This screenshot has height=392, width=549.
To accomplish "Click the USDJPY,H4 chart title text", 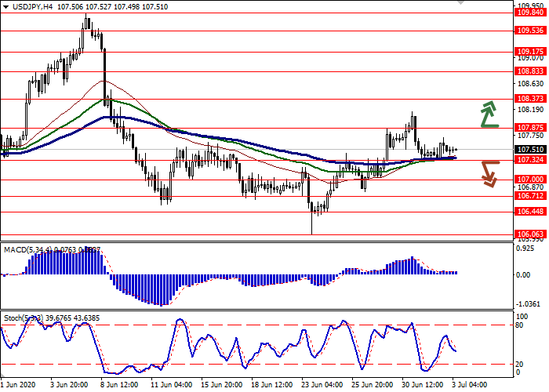I will (x=32, y=7).
